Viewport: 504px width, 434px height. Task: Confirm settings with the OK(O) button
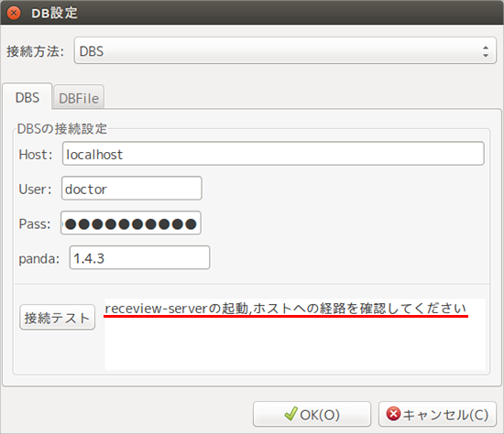tap(312, 414)
